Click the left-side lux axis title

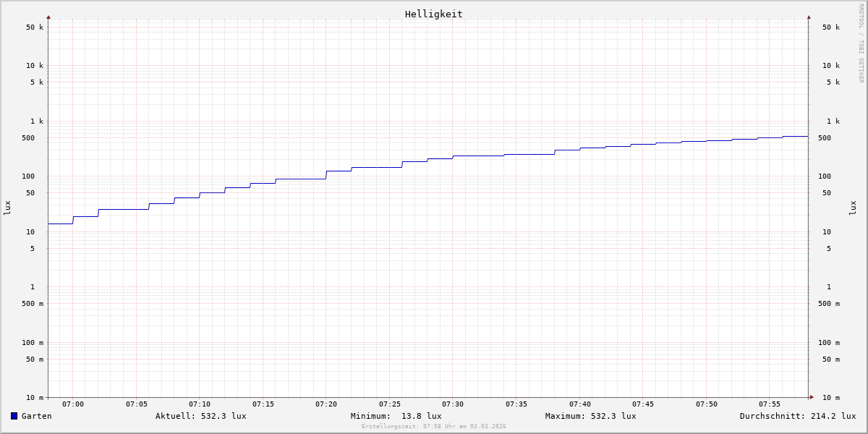(7, 208)
